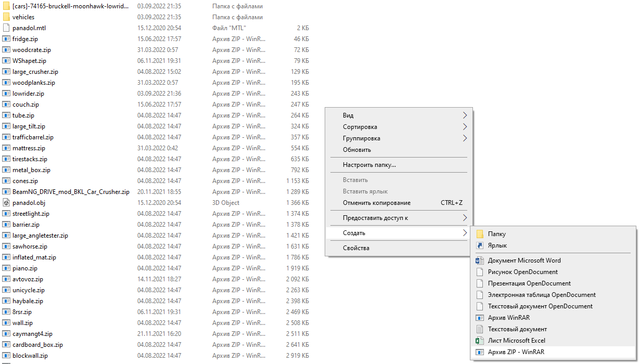
Task: Click the fridge.zip archive icon
Action: click(6, 39)
